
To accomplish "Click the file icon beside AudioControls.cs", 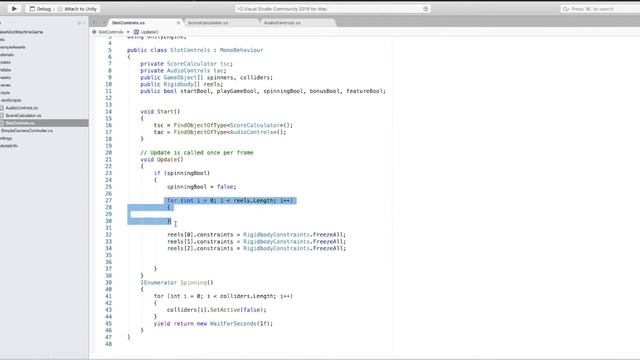I will click(2, 108).
